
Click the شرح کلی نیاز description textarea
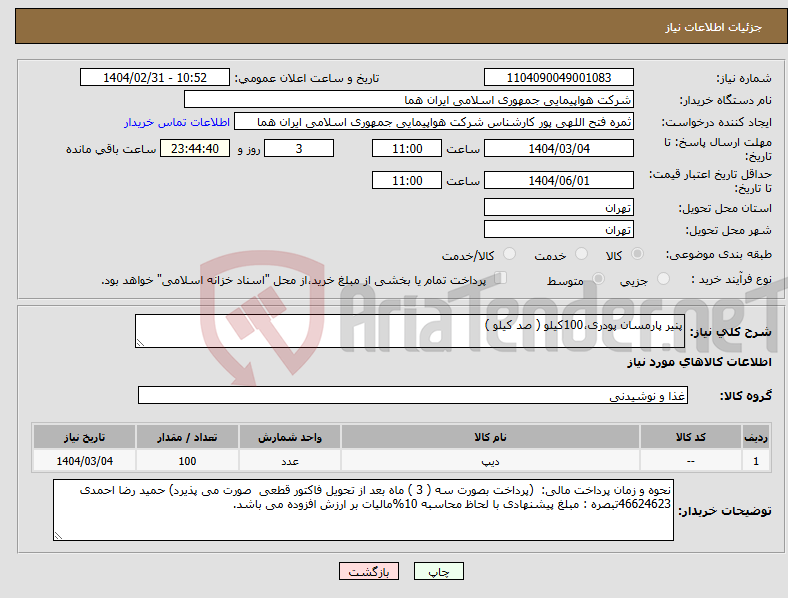pos(410,331)
